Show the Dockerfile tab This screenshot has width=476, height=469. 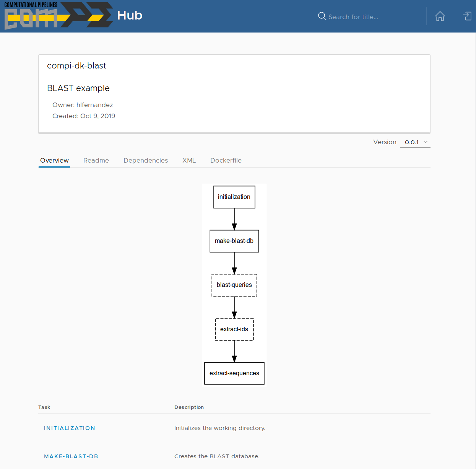226,161
